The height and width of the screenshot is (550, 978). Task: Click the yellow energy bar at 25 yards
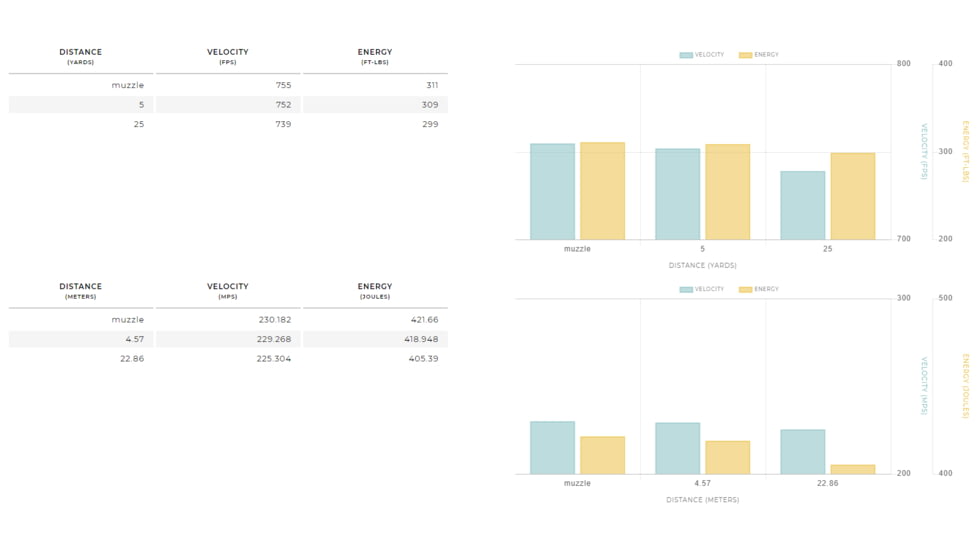click(x=852, y=196)
